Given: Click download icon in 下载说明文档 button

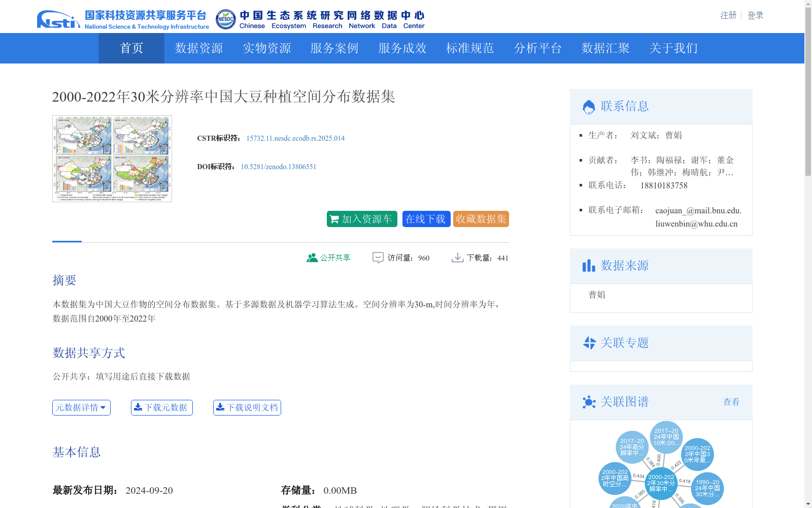Looking at the screenshot, I should click(220, 407).
